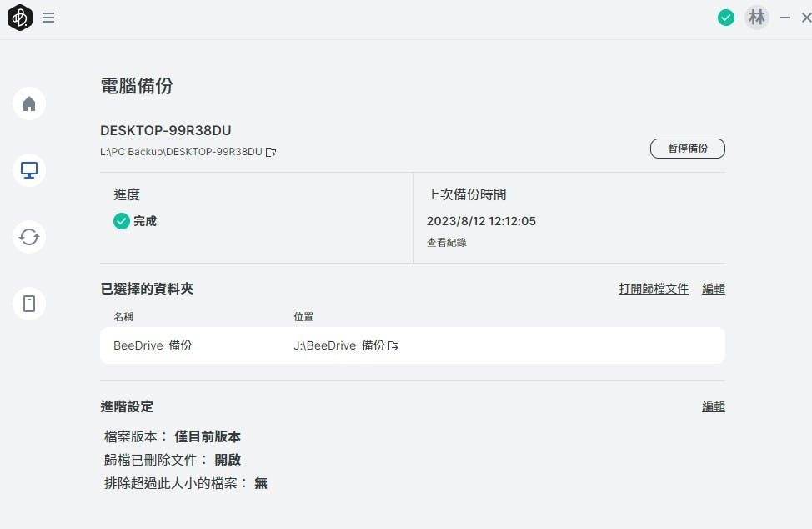Click 編輯 next to 已選擇的資料夾

(713, 289)
